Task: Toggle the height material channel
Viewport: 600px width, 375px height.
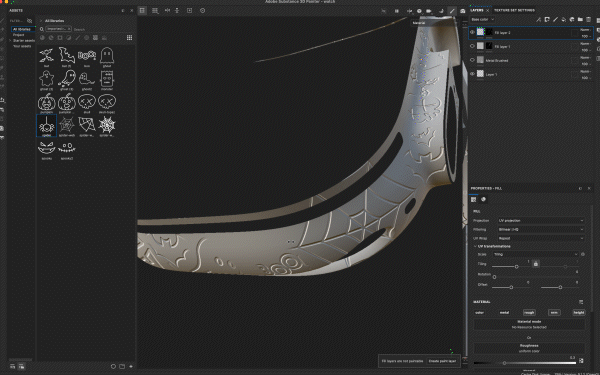Action: click(x=579, y=313)
